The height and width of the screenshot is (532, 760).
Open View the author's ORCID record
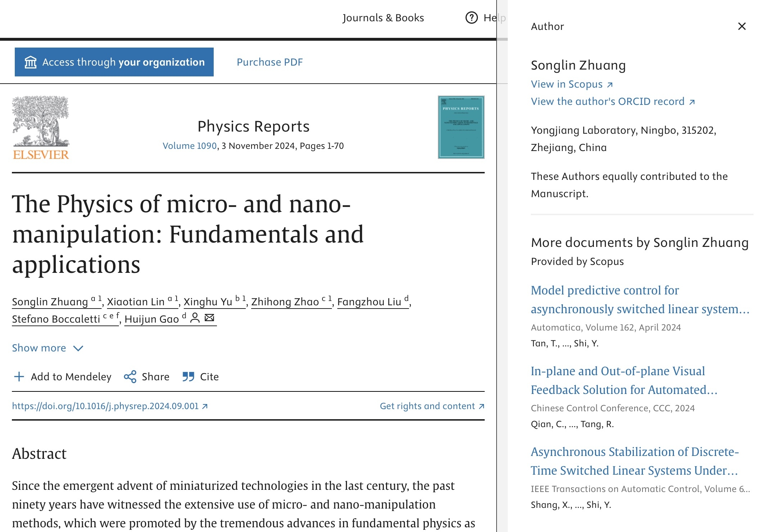(x=613, y=101)
